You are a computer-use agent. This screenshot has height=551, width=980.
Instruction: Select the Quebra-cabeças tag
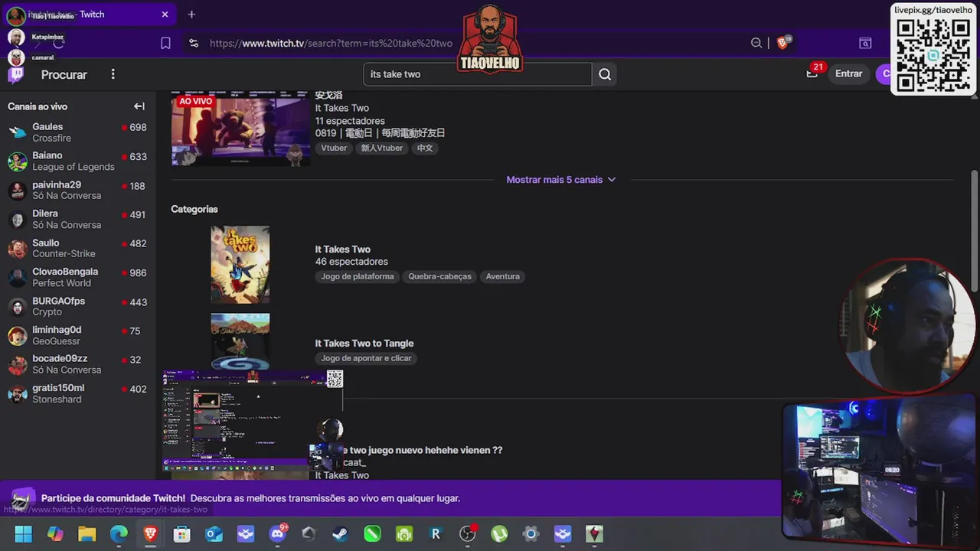439,277
